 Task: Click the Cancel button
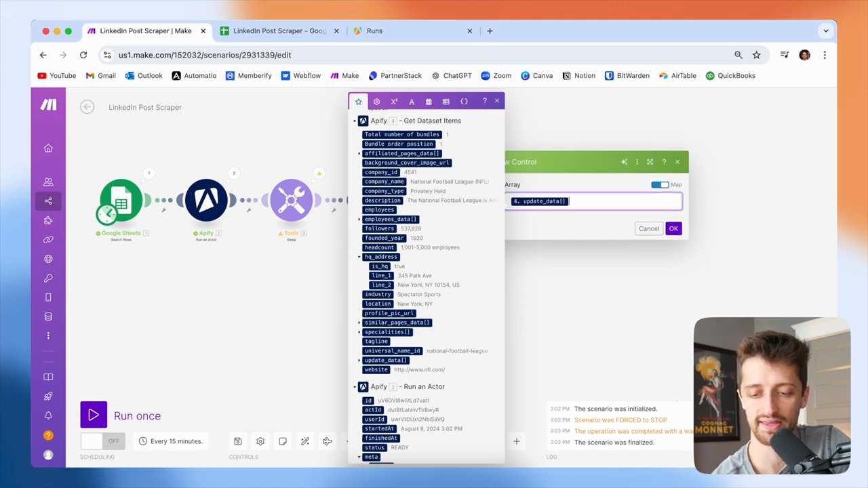pyautogui.click(x=649, y=228)
